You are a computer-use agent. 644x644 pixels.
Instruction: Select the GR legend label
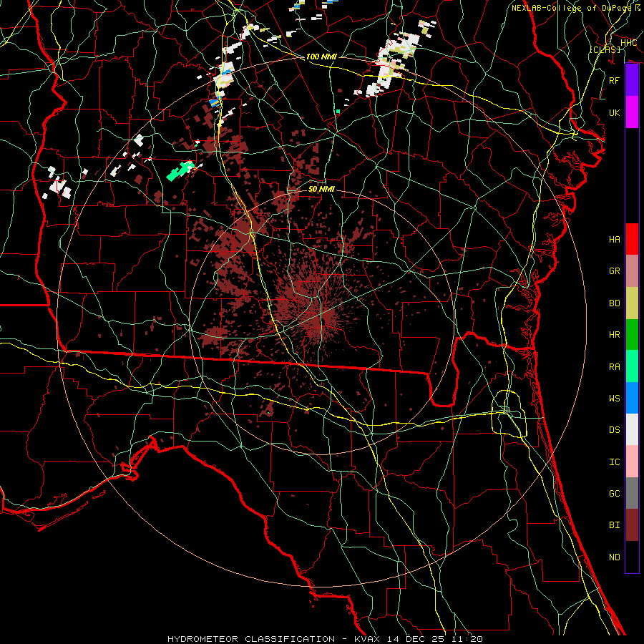[x=615, y=271]
